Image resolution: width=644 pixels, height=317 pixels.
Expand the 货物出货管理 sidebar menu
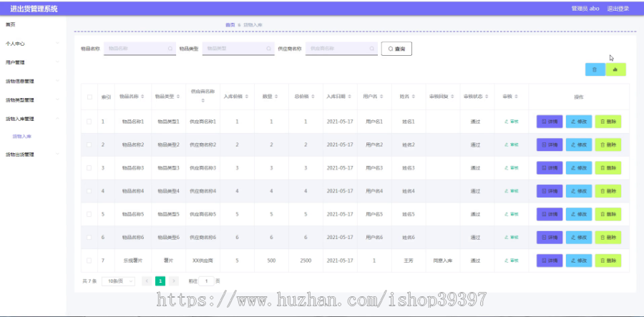(33, 155)
